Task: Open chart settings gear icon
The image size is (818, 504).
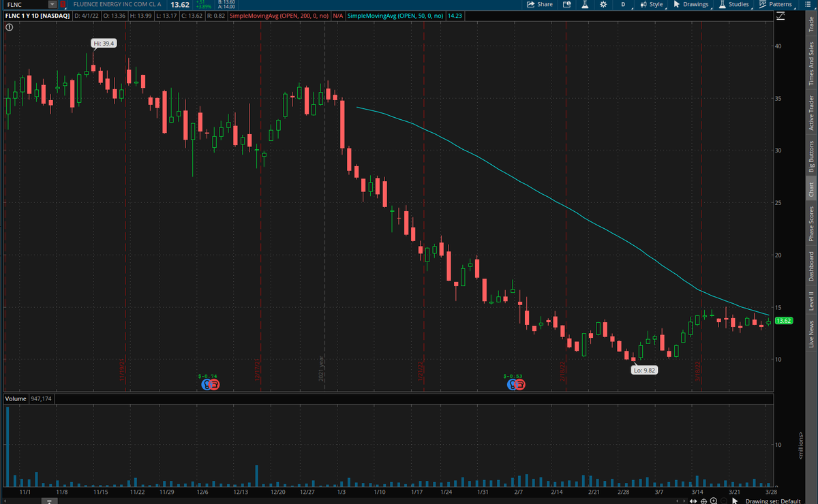Action: 603,4
